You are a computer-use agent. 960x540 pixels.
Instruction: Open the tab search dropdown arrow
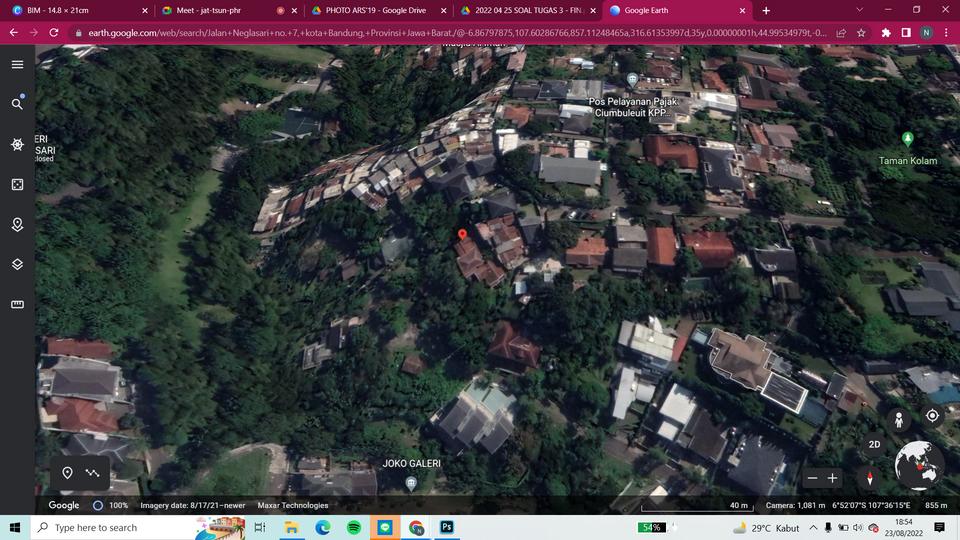tap(860, 10)
